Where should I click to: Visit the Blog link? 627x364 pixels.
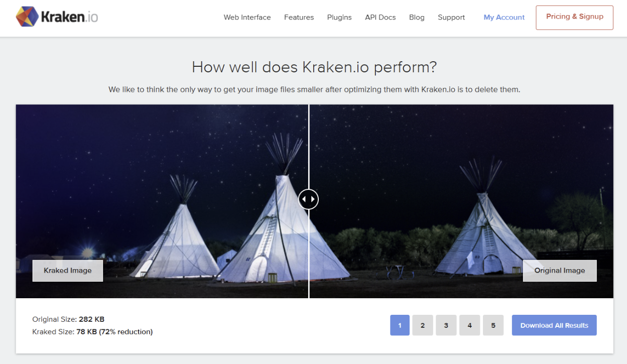[417, 17]
